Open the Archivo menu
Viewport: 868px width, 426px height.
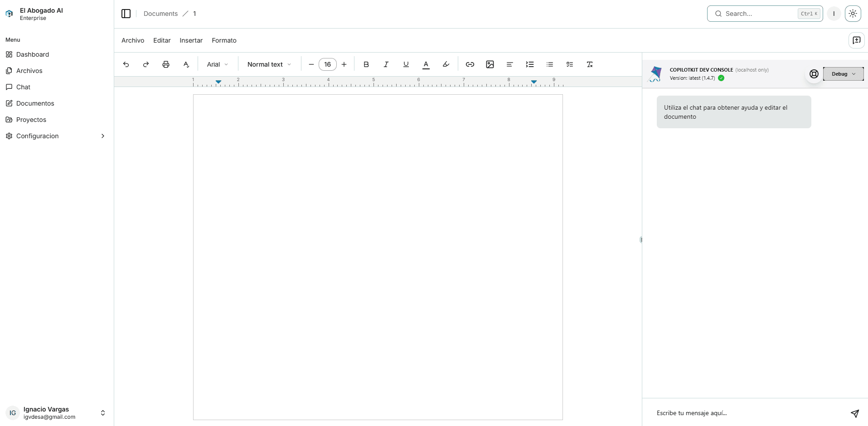click(132, 40)
